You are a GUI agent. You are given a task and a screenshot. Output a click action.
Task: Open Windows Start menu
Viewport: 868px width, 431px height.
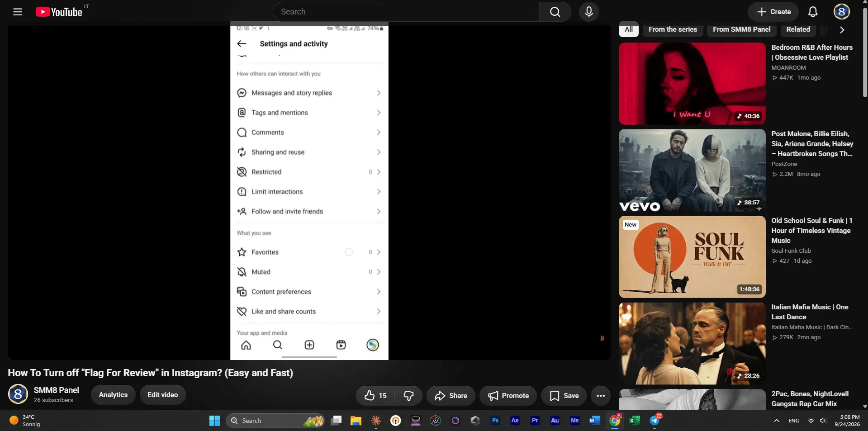(214, 421)
